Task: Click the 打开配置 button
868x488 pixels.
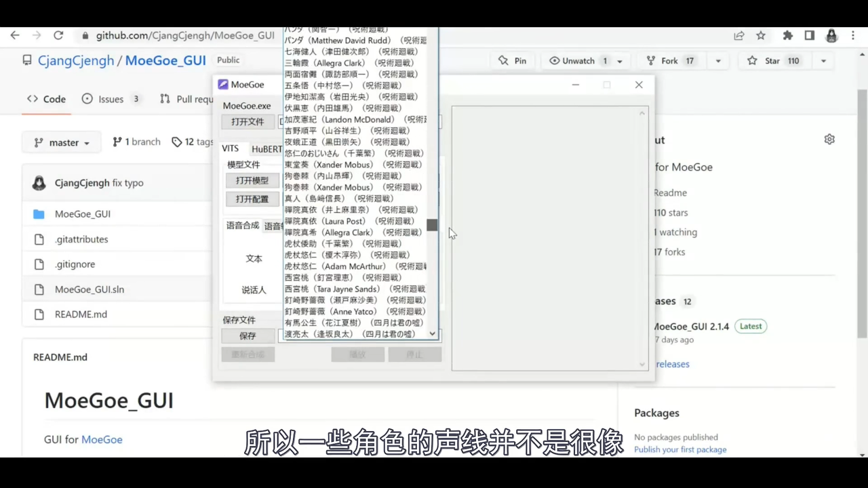Action: (252, 199)
